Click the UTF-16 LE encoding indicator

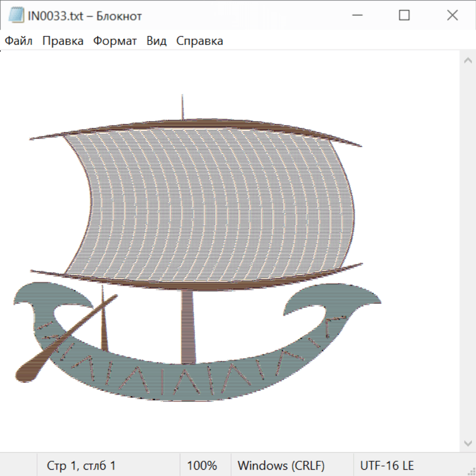(387, 465)
